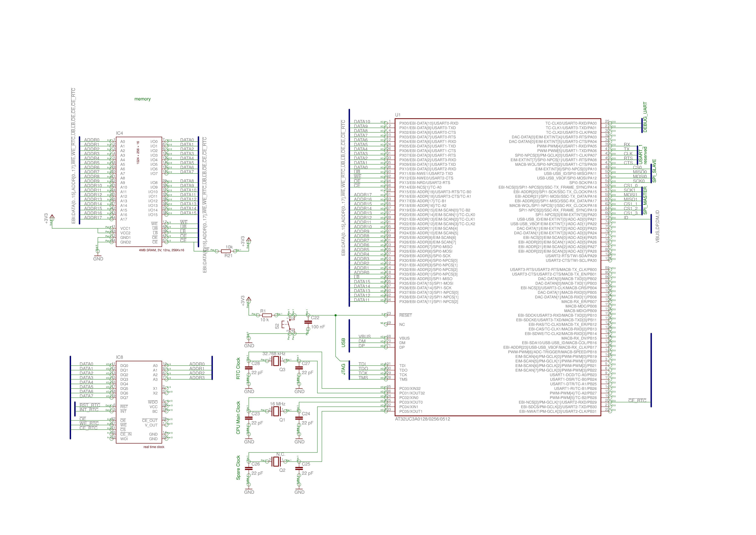The image size is (756, 535).
Task: Select the AT32UC3A0128/0256/0512 part name
Action: pyautogui.click(x=422, y=419)
